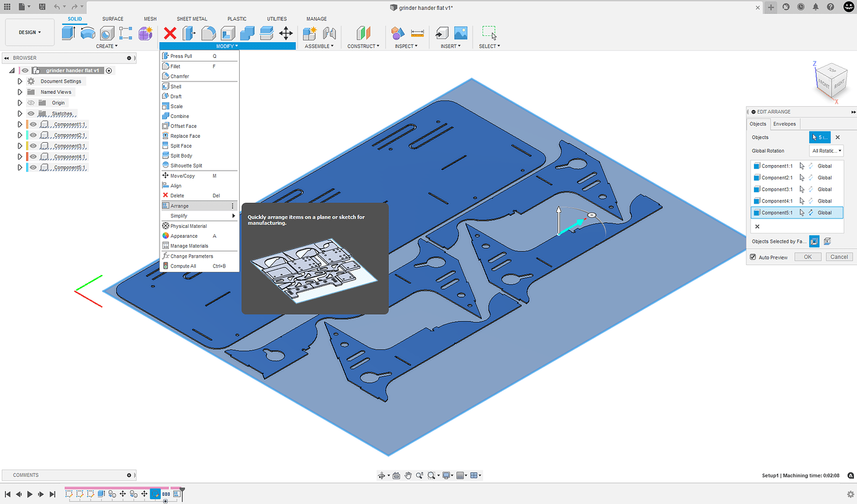857x504 pixels.
Task: Open the Global Rotation dropdown
Action: coord(826,150)
